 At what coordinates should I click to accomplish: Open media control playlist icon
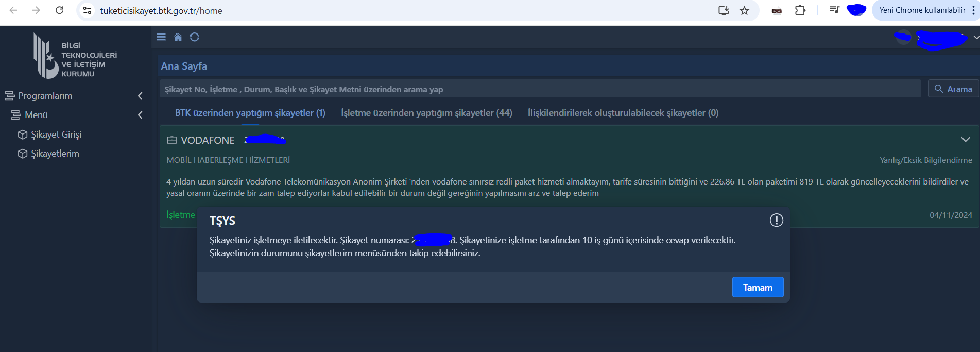tap(835, 10)
